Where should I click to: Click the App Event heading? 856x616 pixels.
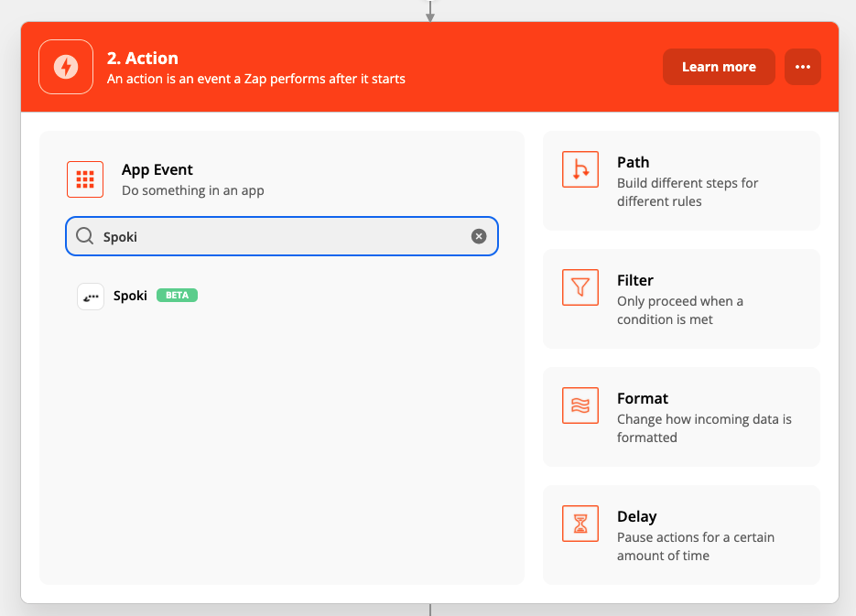click(x=157, y=169)
